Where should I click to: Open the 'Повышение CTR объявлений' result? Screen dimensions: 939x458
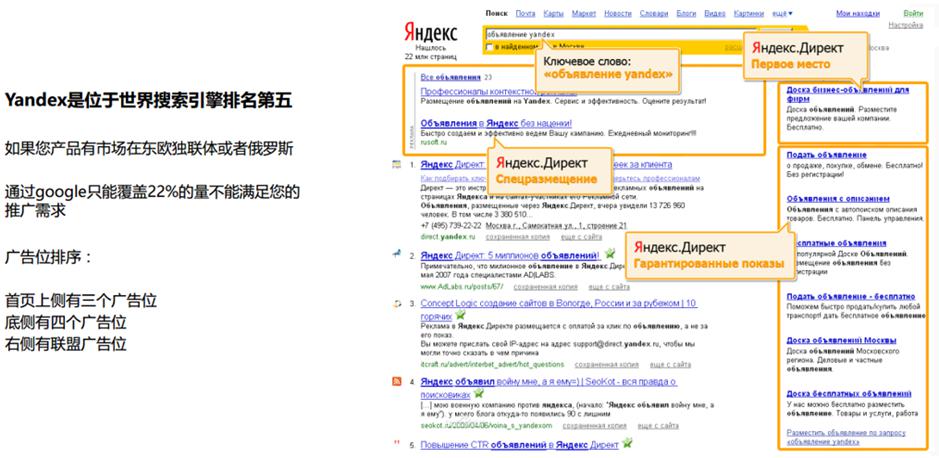(519, 444)
